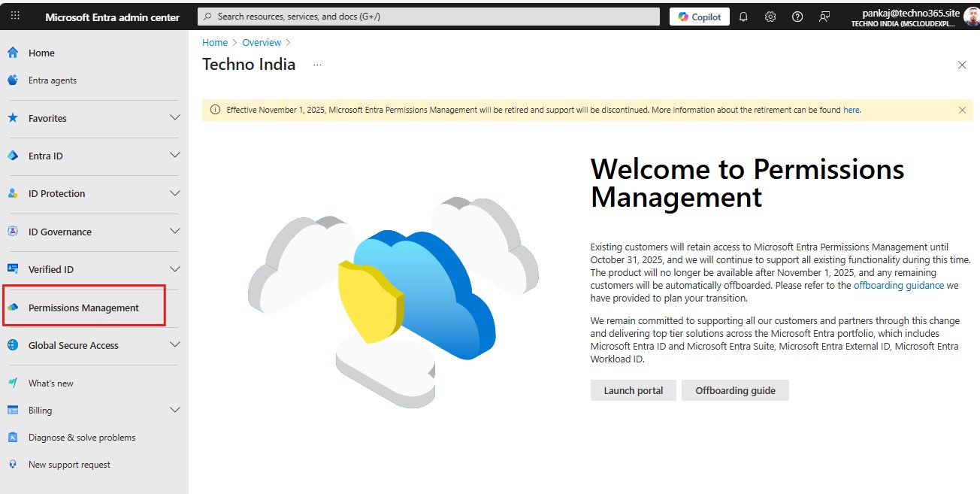
Task: Open the more options ellipsis beside Techno India
Action: click(x=317, y=65)
